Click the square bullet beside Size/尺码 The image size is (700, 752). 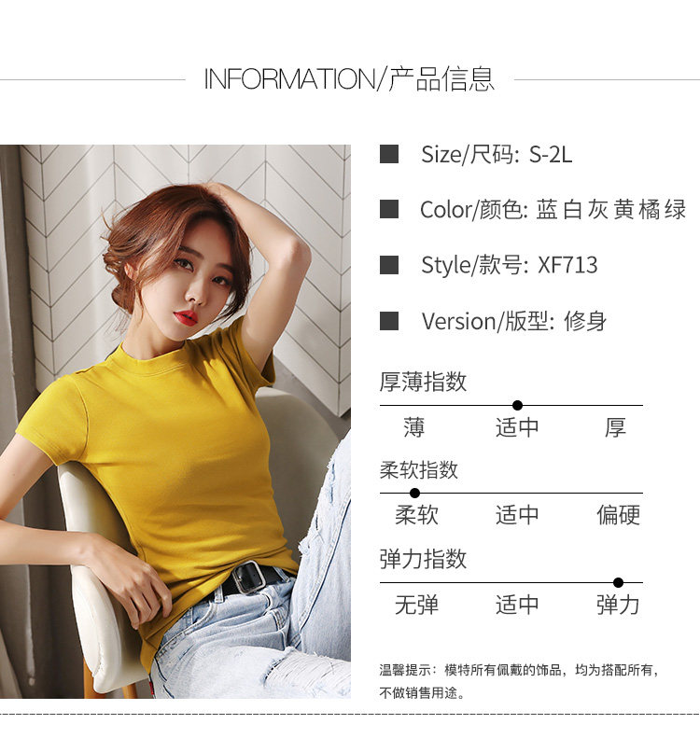[x=388, y=155]
